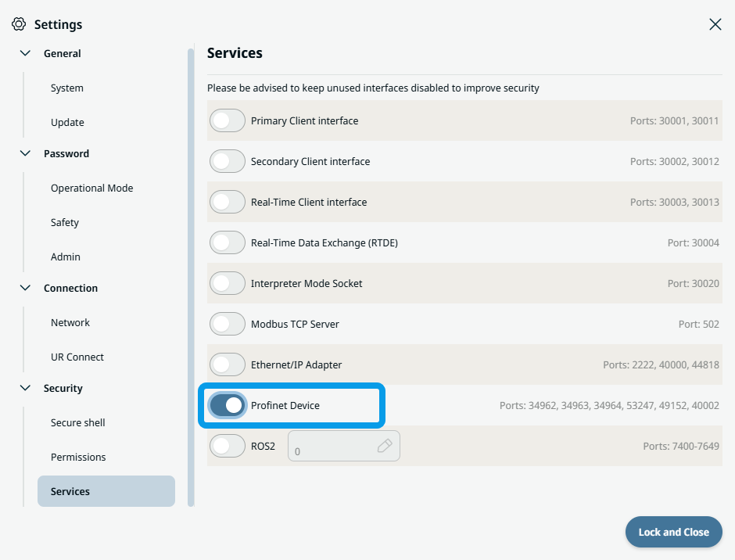Disable the Profinet Device toggle
Image resolution: width=735 pixels, height=560 pixels.
[228, 405]
